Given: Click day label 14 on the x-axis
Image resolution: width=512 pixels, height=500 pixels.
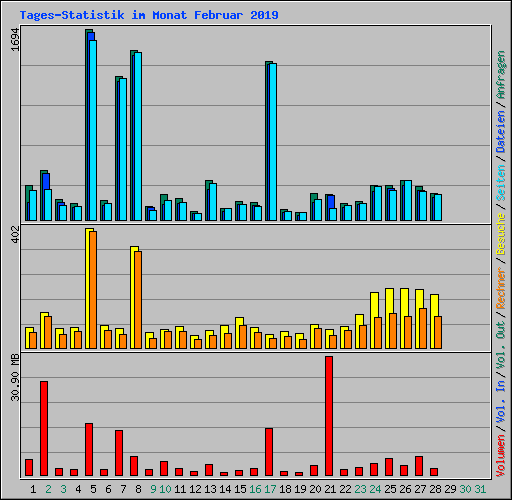Looking at the screenshot, I should coord(225,489).
